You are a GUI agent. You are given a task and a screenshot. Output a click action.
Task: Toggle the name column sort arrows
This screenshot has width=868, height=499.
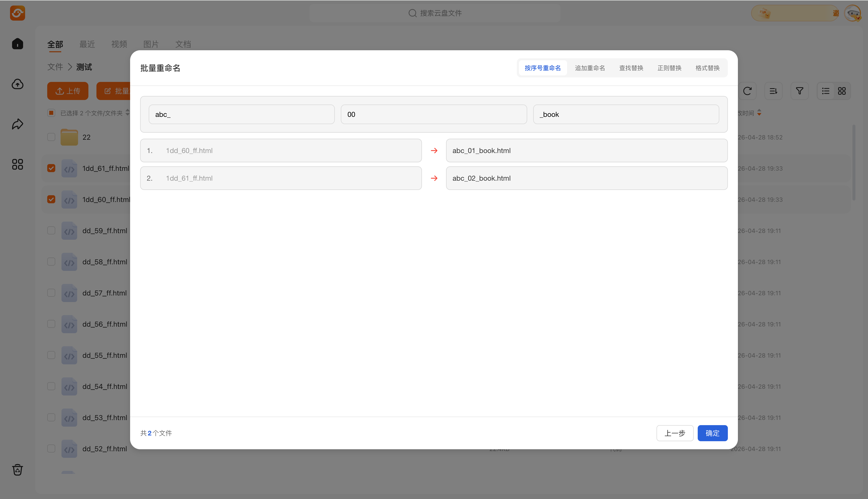pyautogui.click(x=127, y=112)
